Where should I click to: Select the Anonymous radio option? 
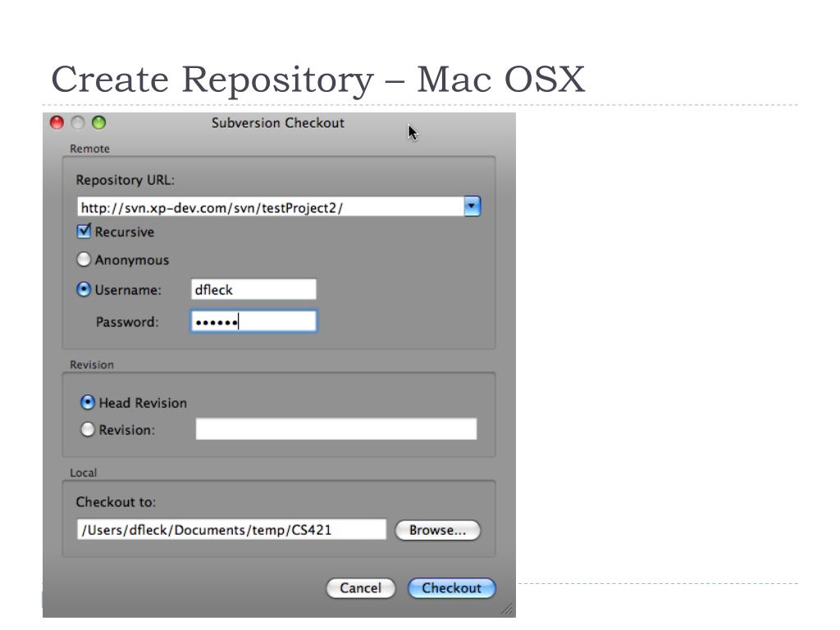pyautogui.click(x=84, y=260)
